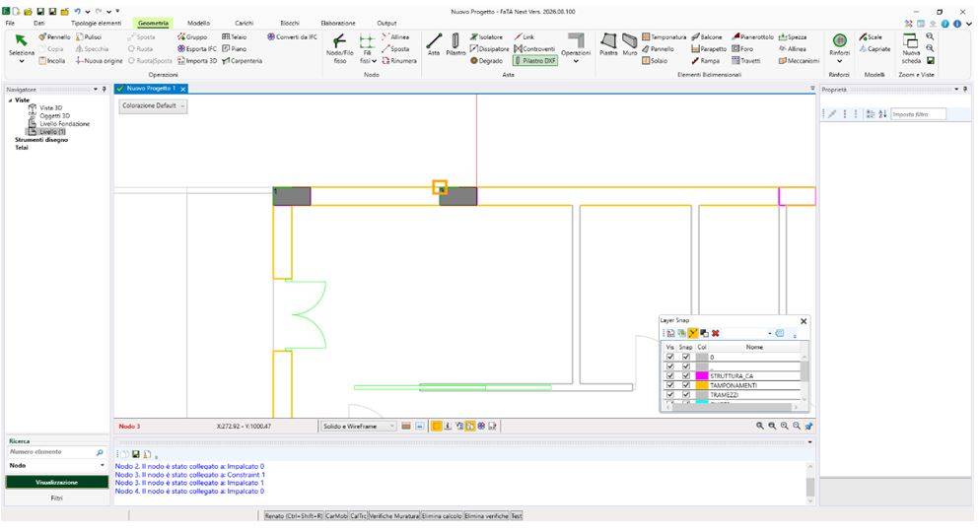This screenshot has height=532, width=980.
Task: Click the Filtri button
Action: 57,499
